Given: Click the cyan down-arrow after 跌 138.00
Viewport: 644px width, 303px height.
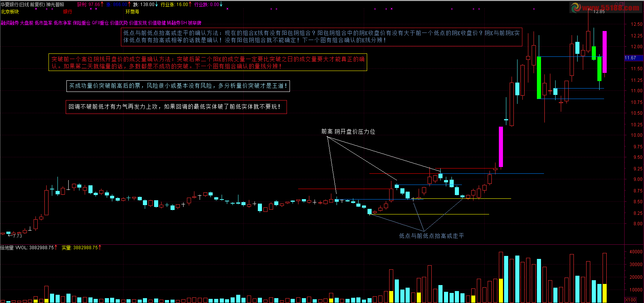Looking at the screenshot, I should click(157, 4).
